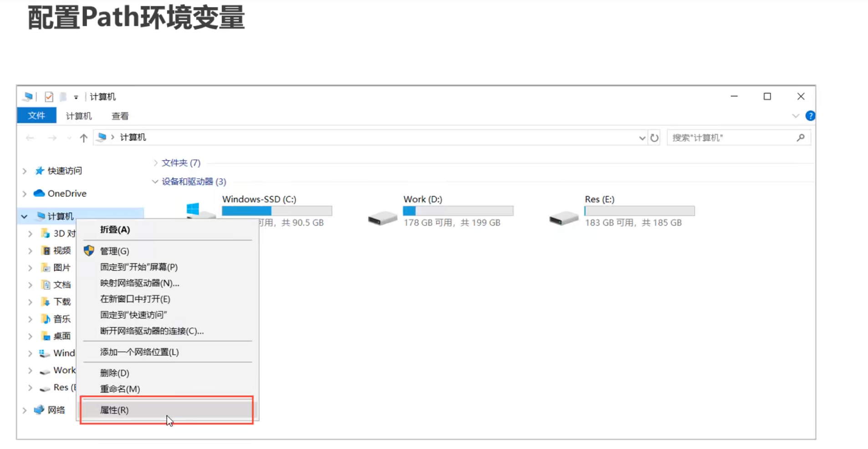Select the 图片 folder icon in sidebar
Image resolution: width=868 pixels, height=449 pixels.
pos(46,267)
